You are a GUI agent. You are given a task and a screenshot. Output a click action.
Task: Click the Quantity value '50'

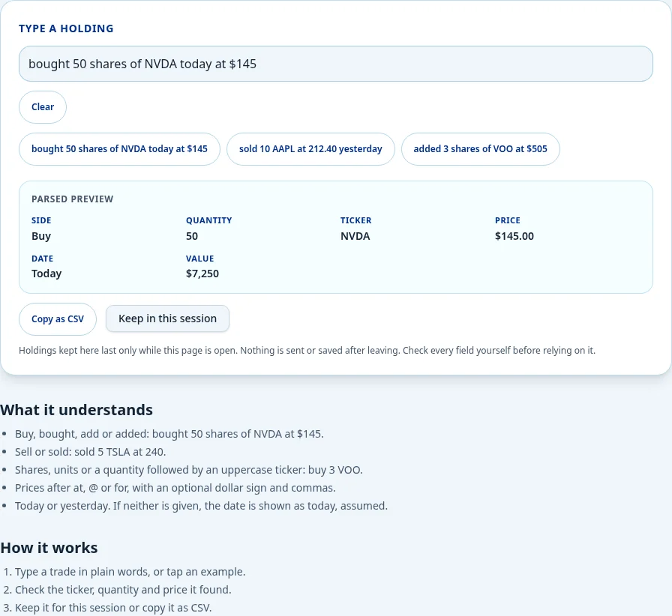[x=191, y=236]
